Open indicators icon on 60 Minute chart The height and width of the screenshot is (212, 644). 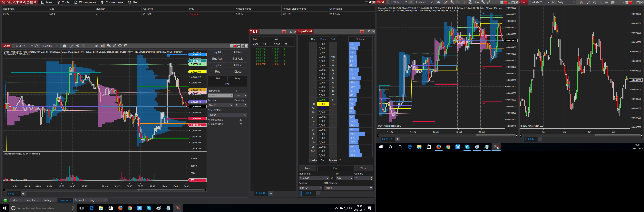[x=489, y=2]
